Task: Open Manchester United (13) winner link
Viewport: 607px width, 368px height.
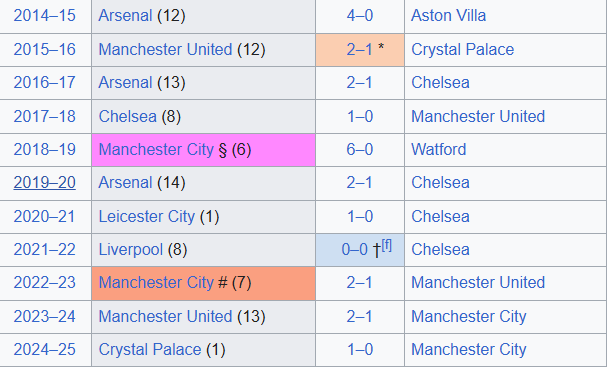Action: click(165, 317)
